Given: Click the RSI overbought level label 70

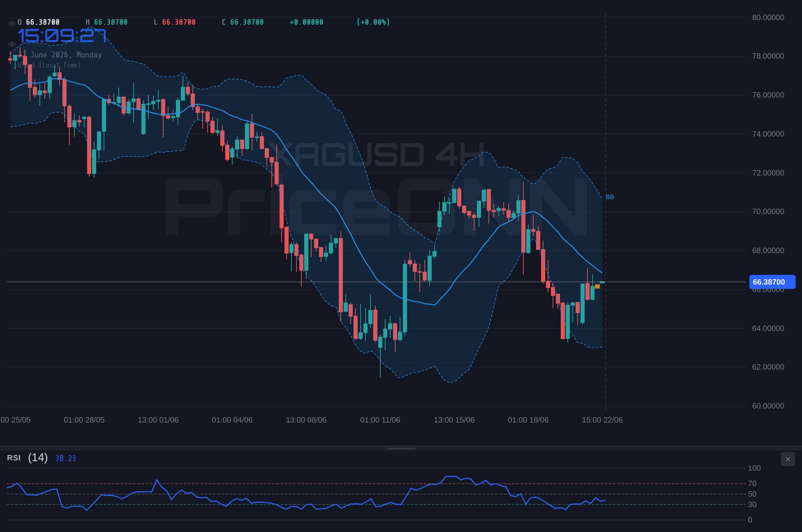Looking at the screenshot, I should (x=752, y=484).
